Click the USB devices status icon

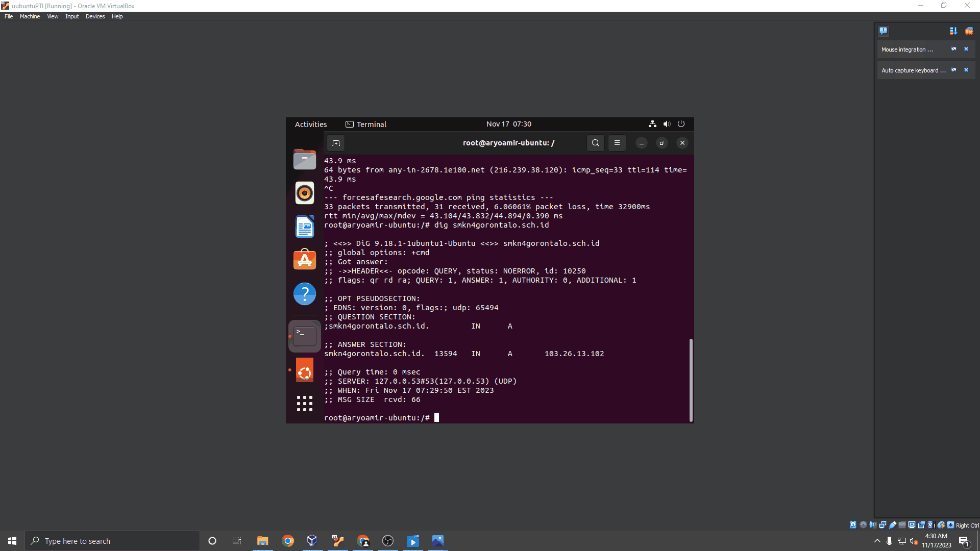[x=893, y=525]
